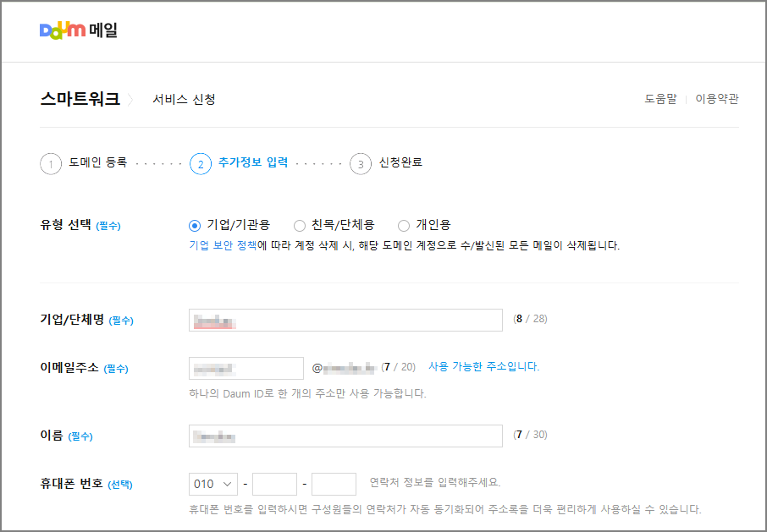Click the middle phone number field
Screen dimensions: 767x532
[x=274, y=484]
